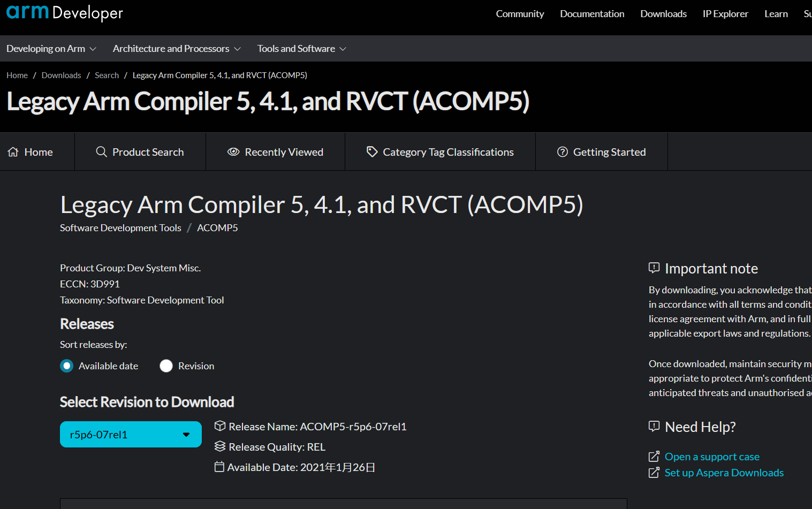Expand the Developing on Arm menu

tap(51, 49)
